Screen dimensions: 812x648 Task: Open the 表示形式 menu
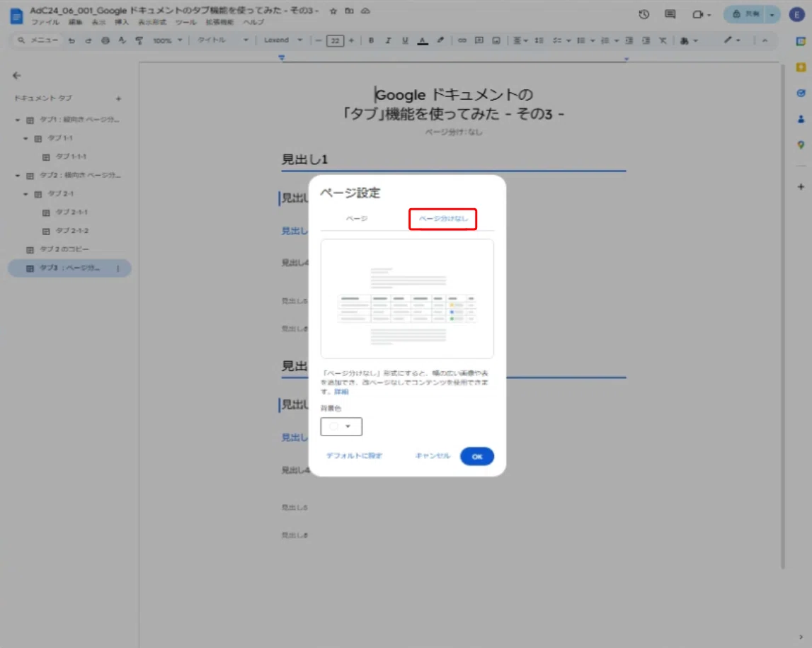click(152, 22)
